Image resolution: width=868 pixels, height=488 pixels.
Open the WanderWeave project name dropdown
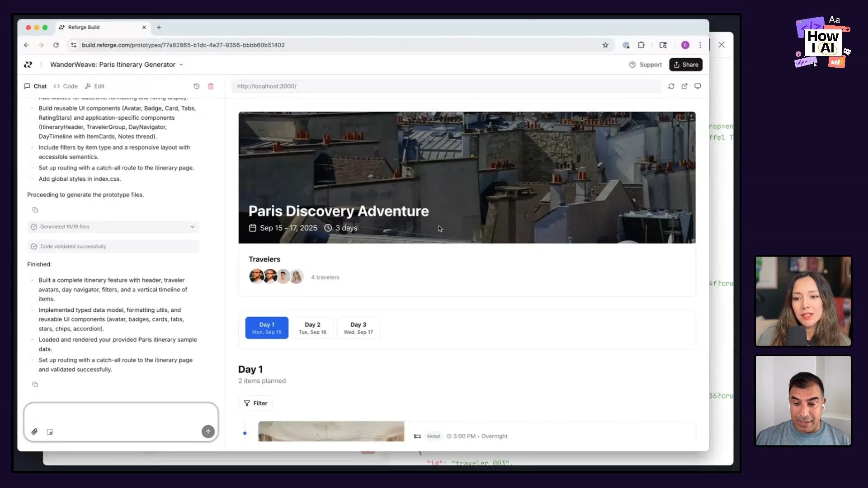click(x=181, y=65)
